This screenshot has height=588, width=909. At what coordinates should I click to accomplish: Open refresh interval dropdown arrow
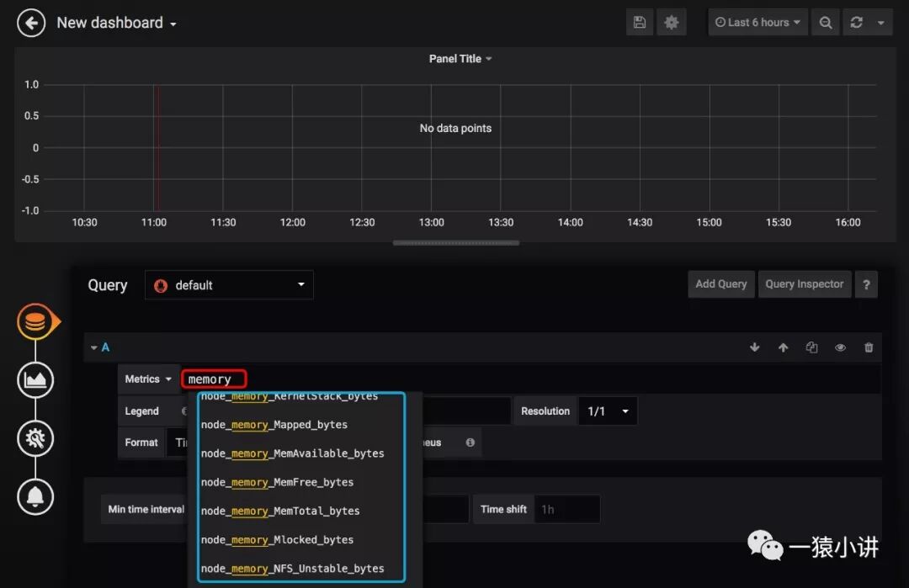tap(880, 23)
